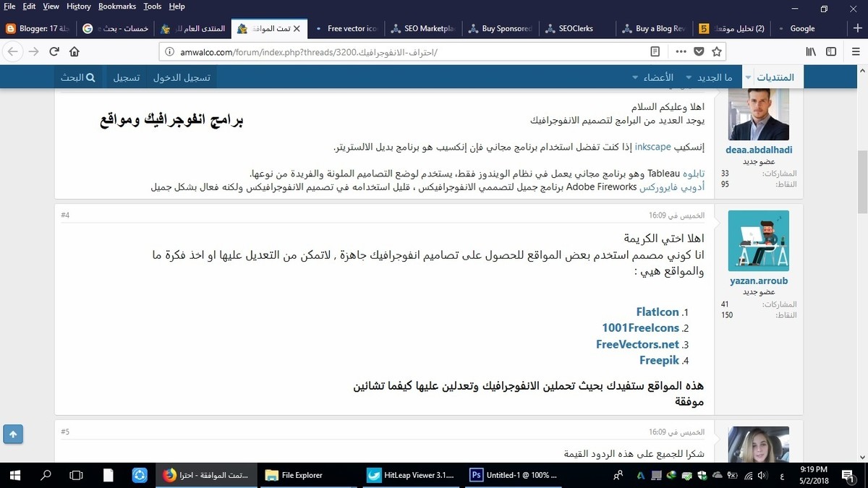Switch to the Google tab
868x488 pixels.
pyautogui.click(x=809, y=29)
